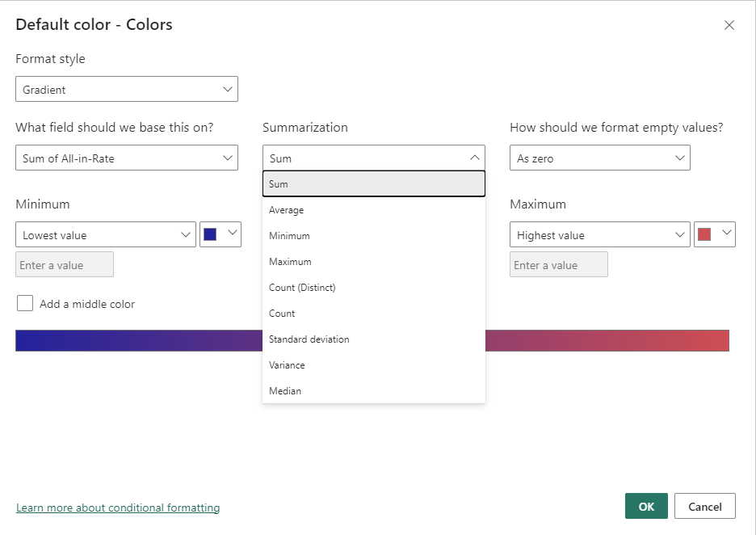Open the empty values As zero dropdown
This screenshot has height=535, width=756.
coord(600,158)
